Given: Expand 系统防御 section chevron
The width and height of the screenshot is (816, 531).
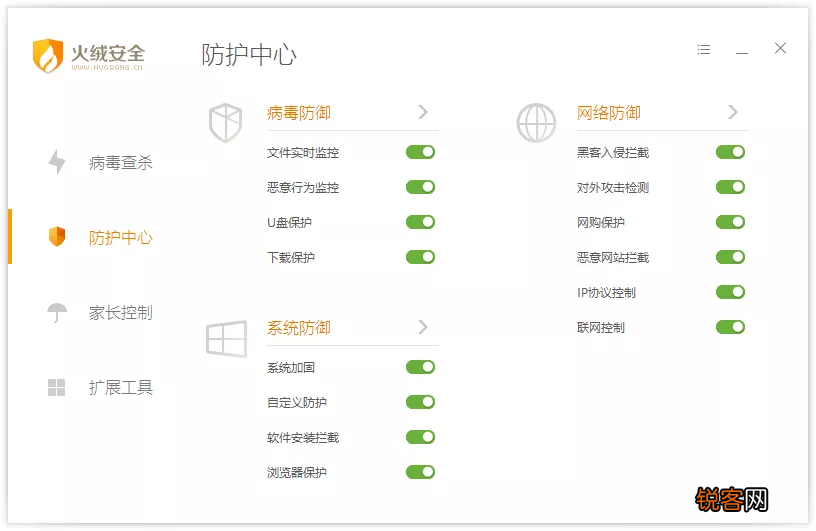Looking at the screenshot, I should point(423,327).
